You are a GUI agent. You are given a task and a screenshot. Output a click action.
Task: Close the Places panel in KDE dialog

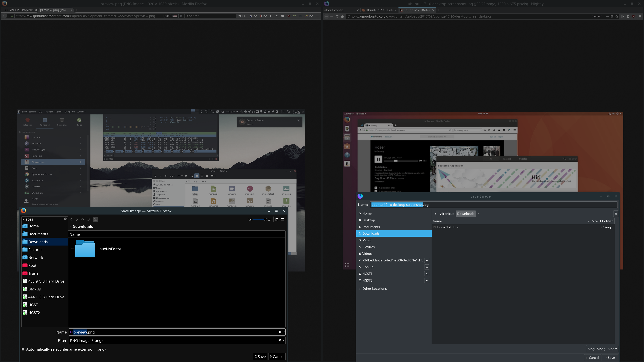tap(65, 219)
